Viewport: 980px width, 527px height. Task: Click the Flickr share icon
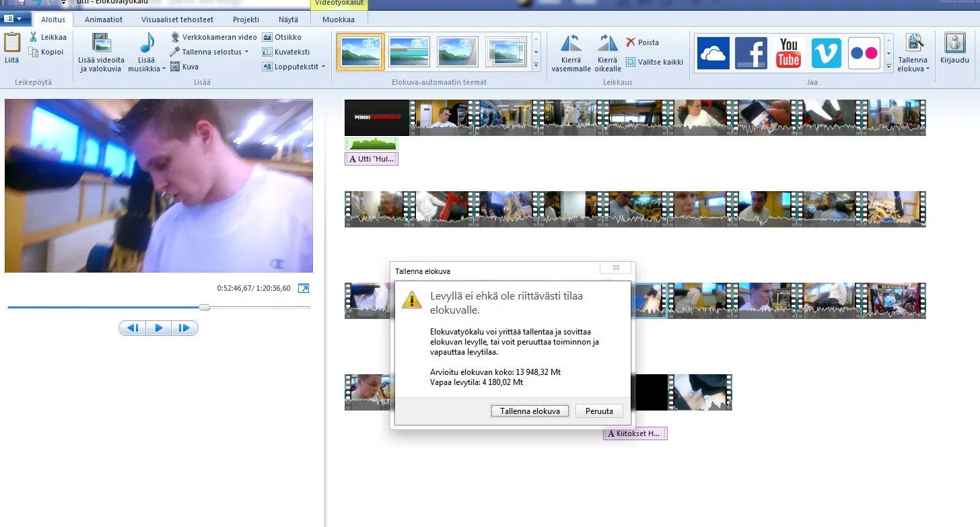pos(864,53)
